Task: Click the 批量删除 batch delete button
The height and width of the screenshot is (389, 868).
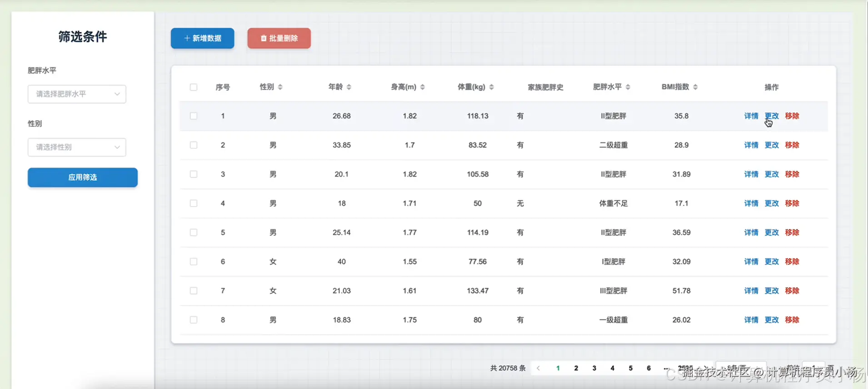Action: (279, 38)
